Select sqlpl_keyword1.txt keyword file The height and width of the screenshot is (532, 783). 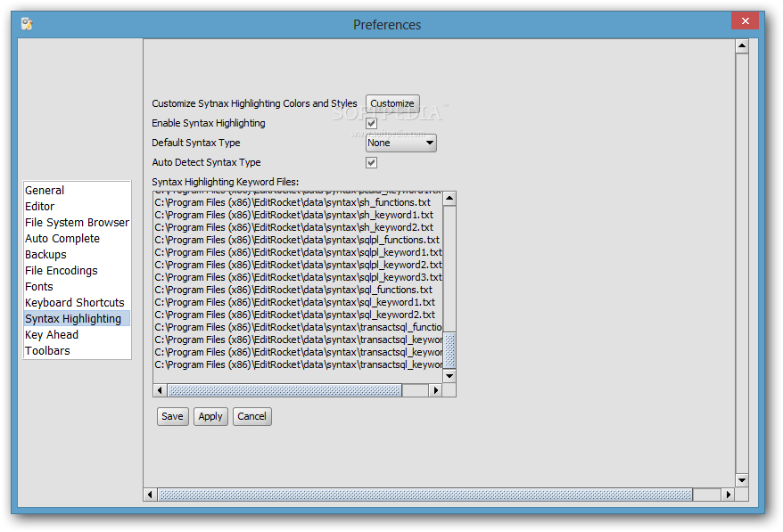point(298,252)
